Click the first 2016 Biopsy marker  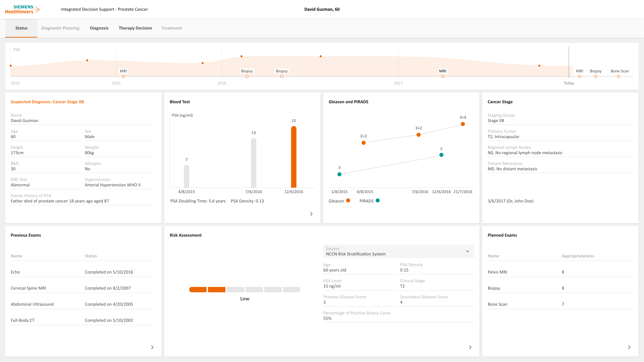pos(247,76)
